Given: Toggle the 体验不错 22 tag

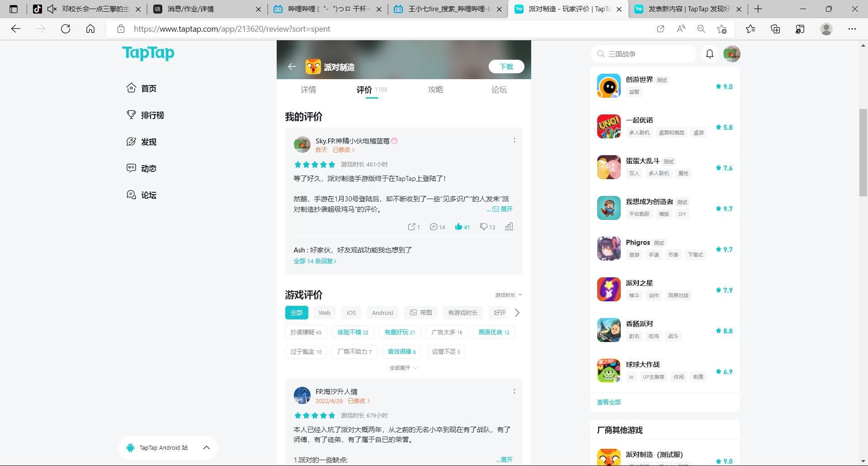Looking at the screenshot, I should pos(353,332).
